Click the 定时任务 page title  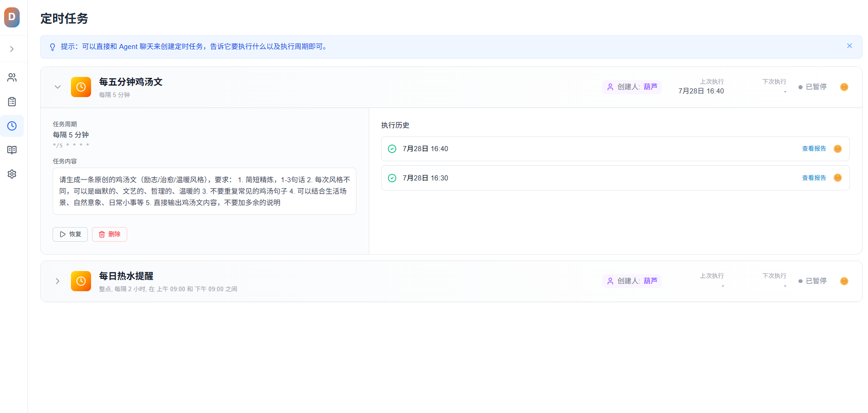(x=64, y=18)
